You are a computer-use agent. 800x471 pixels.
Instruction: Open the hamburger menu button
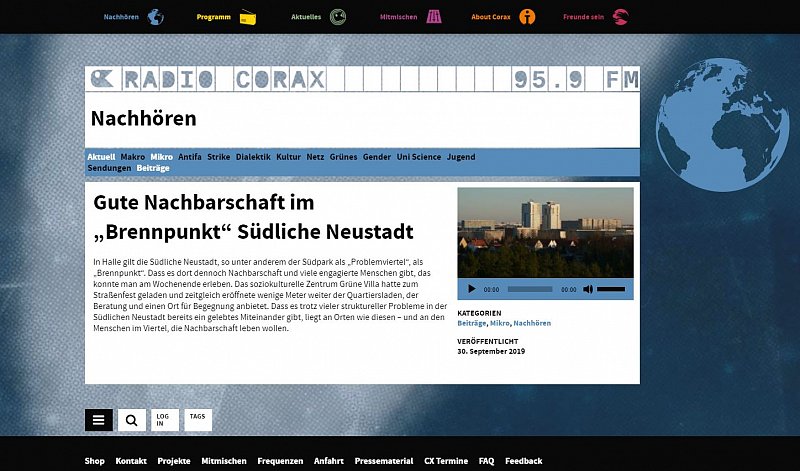pos(98,420)
